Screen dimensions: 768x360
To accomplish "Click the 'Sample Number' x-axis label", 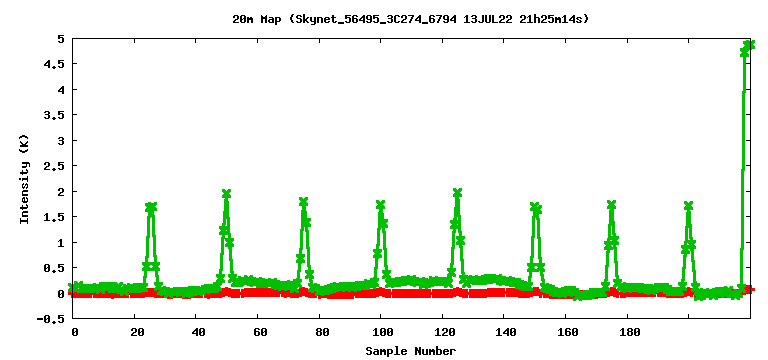I will point(410,351).
